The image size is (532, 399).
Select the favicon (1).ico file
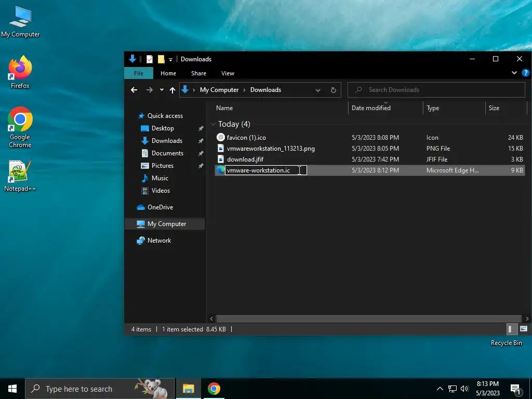coord(246,137)
